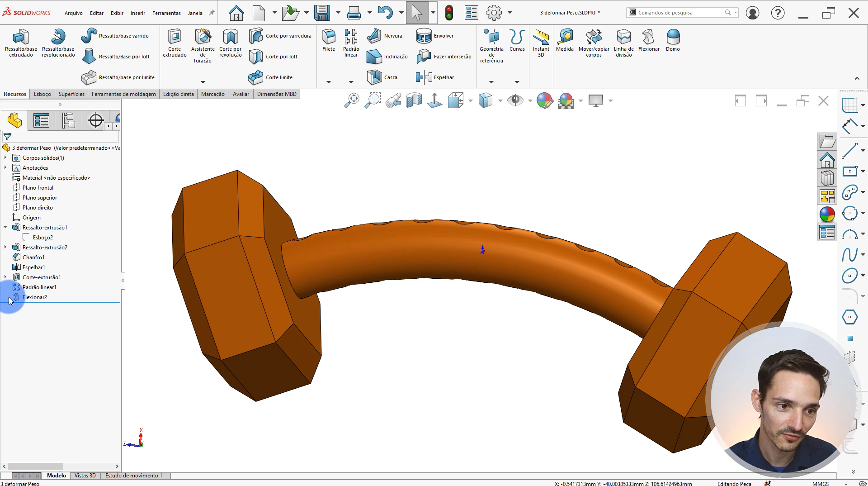This screenshot has height=486, width=868.
Task: Select Ressalto/base revolucionado tool
Action: point(58,43)
